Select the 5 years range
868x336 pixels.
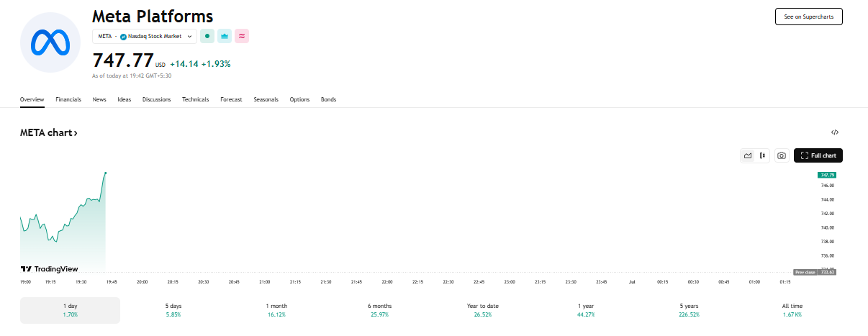[689, 310]
